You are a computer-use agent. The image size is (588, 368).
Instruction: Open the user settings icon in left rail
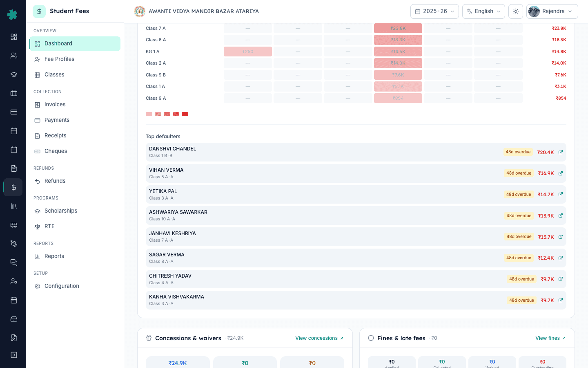14,281
